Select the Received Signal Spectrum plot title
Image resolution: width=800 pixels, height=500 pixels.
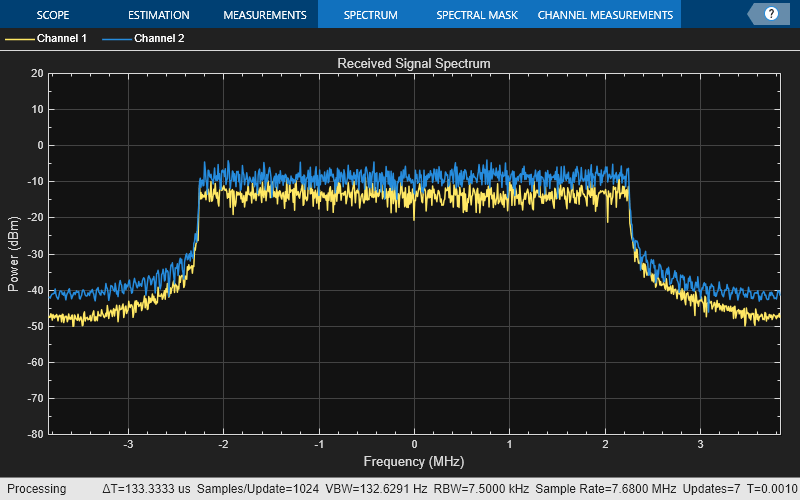tap(413, 64)
